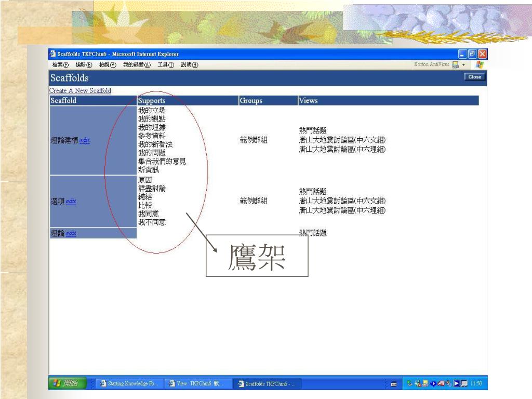Click the Norton AntiVirus toolbar icon

click(456, 64)
